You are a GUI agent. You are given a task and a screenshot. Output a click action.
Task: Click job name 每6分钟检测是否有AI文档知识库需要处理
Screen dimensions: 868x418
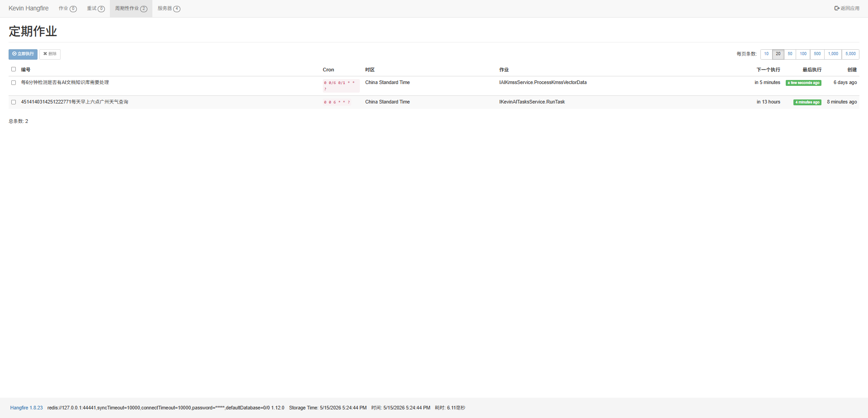point(65,83)
